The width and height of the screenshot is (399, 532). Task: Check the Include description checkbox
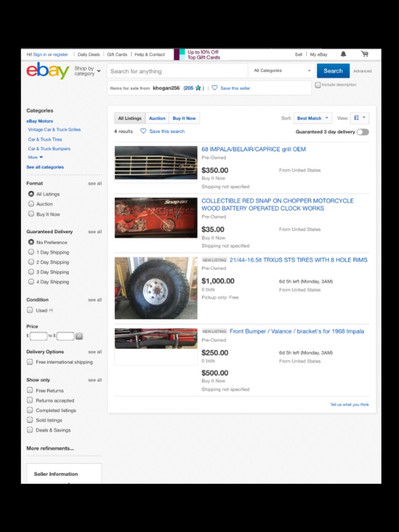[318, 85]
